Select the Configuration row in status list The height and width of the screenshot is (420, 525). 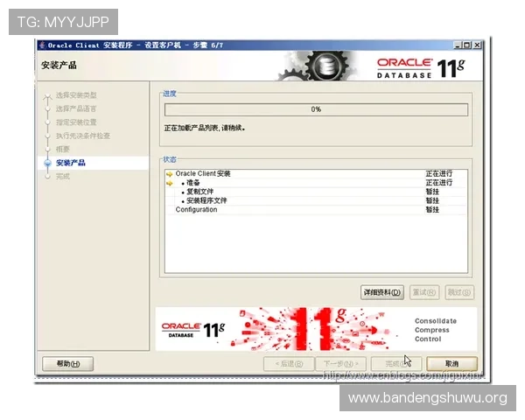pyautogui.click(x=196, y=210)
